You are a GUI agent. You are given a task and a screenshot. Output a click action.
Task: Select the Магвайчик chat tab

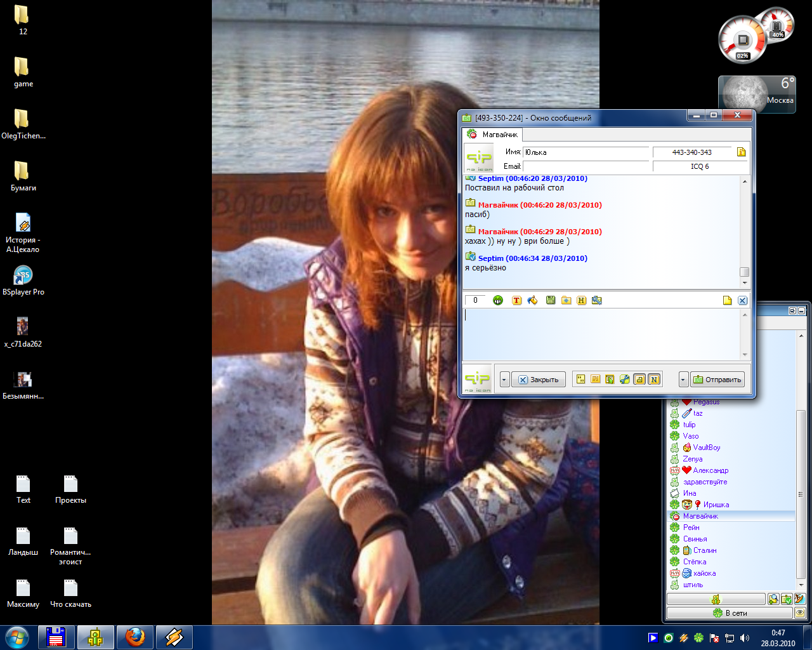click(493, 135)
